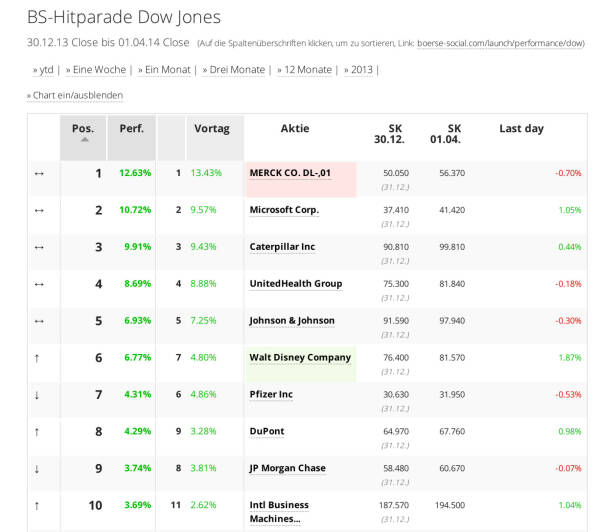
Task: Click the sort arrow under Pos. header
Action: (84, 141)
